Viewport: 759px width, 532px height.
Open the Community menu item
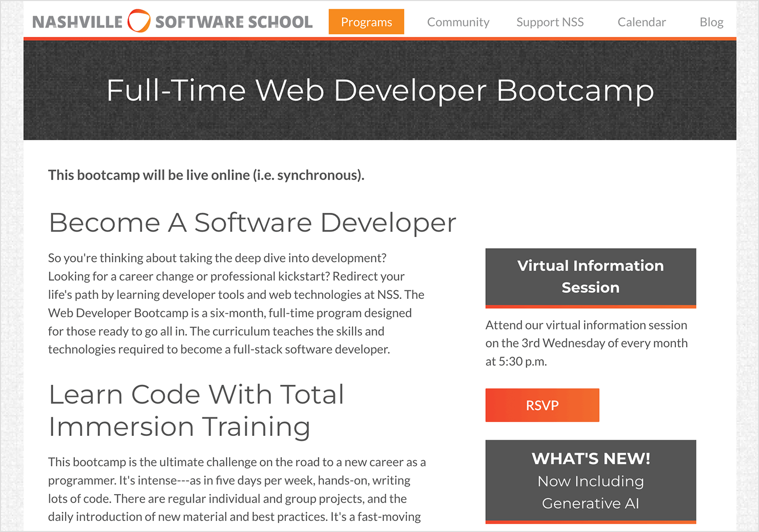(x=458, y=22)
